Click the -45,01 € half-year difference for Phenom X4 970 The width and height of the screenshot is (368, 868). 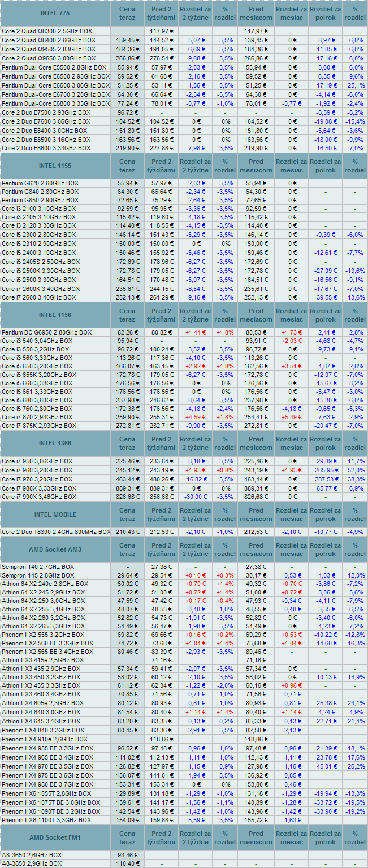coord(326,766)
